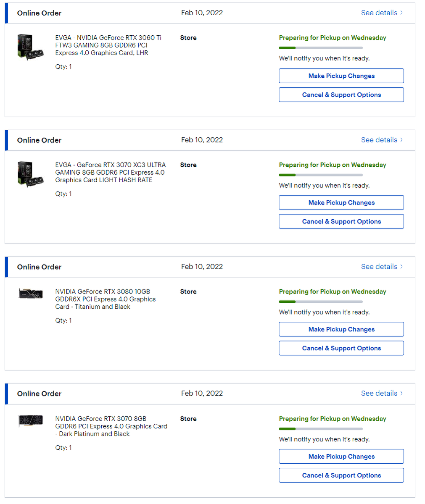The height and width of the screenshot is (504, 425).
Task: Click Make Pickup Changes for the RTX 3080 order
Action: click(341, 330)
